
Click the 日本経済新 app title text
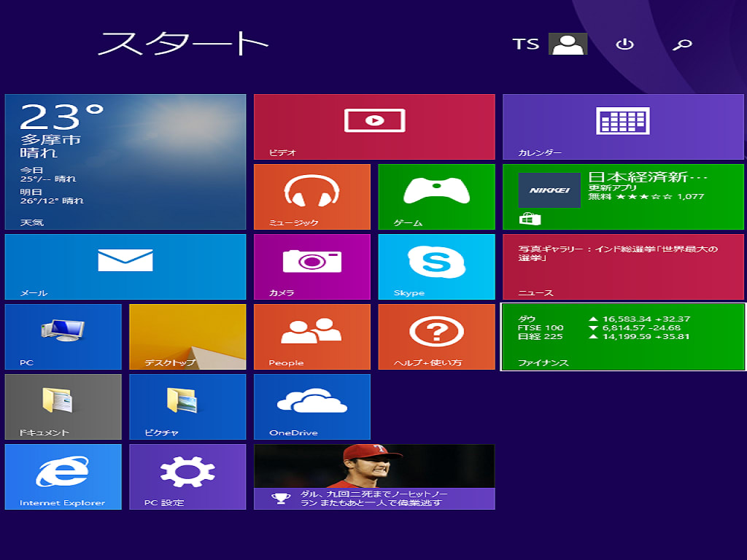[648, 177]
